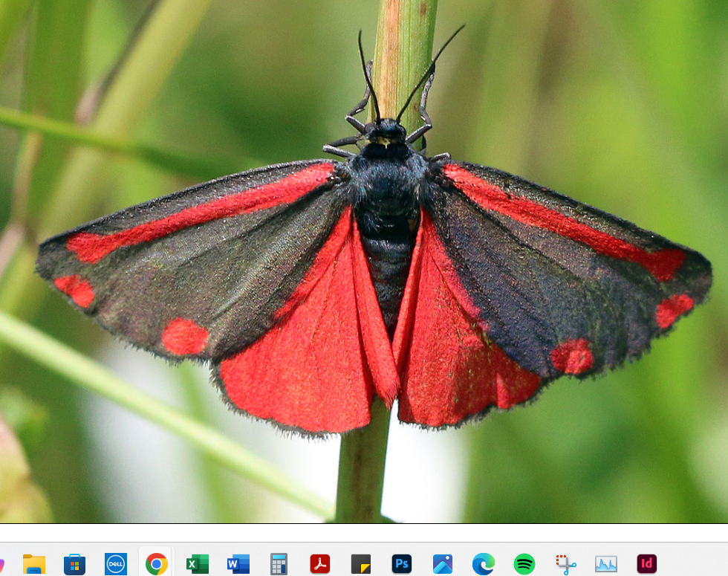Image resolution: width=728 pixels, height=576 pixels.
Task: Click the partially hidden leftmost taskbar icon
Action: tap(1, 564)
